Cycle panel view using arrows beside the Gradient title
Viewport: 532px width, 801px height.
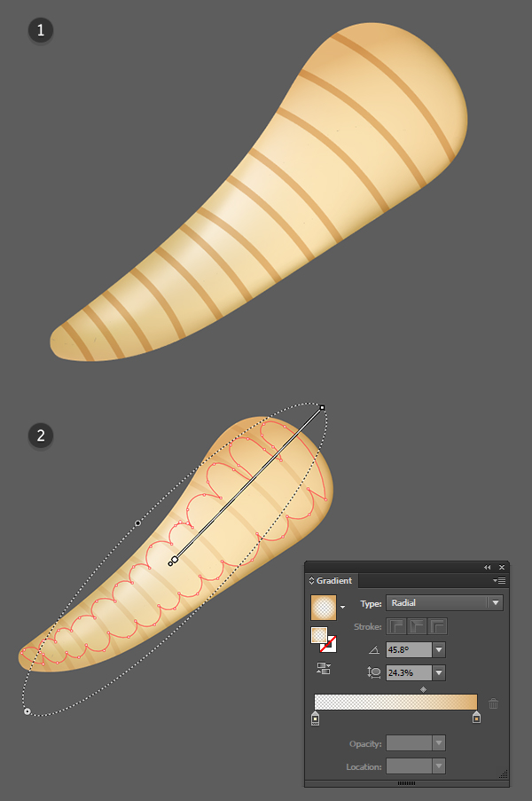(x=311, y=580)
